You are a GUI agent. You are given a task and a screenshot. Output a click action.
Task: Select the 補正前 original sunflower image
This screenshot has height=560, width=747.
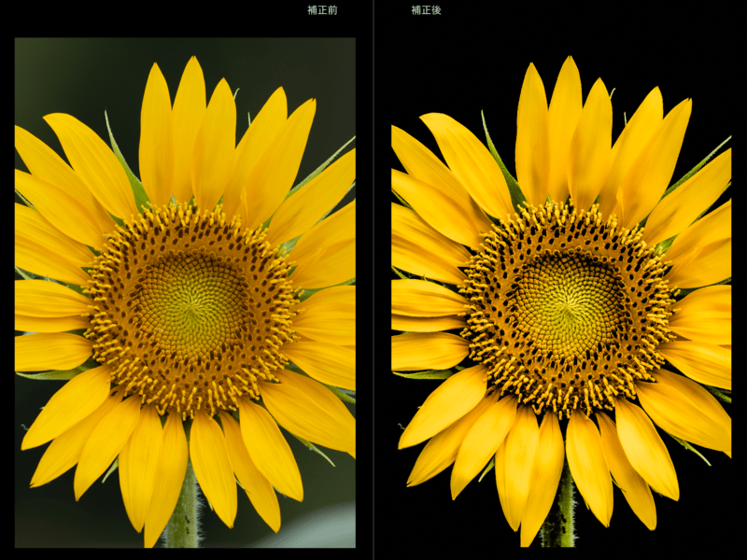(x=185, y=292)
